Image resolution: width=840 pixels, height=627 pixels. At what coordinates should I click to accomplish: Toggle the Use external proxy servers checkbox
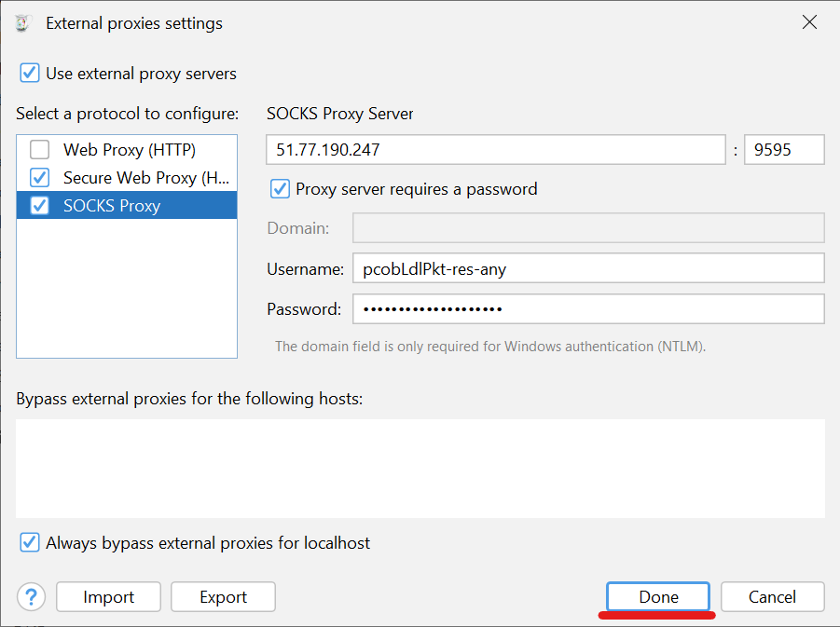point(30,74)
